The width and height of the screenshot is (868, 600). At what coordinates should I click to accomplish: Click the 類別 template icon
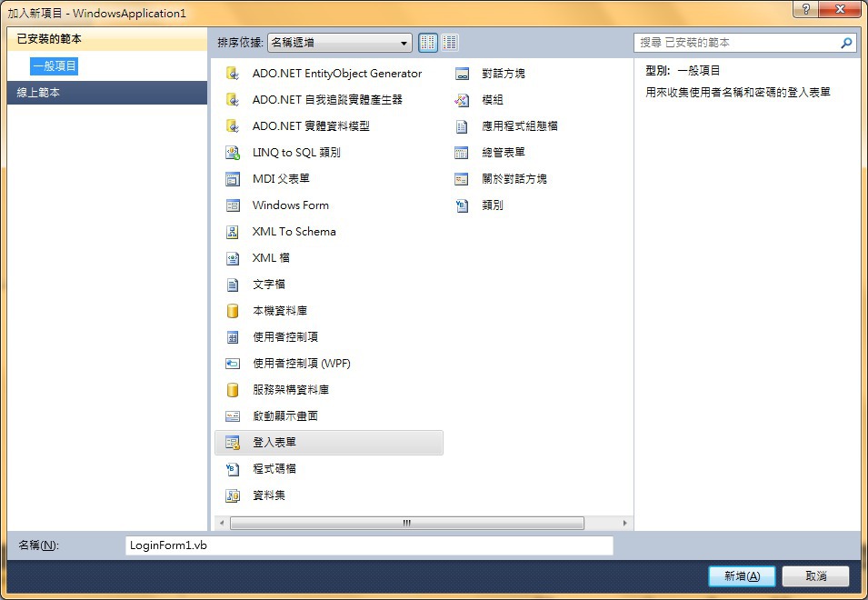[462, 205]
